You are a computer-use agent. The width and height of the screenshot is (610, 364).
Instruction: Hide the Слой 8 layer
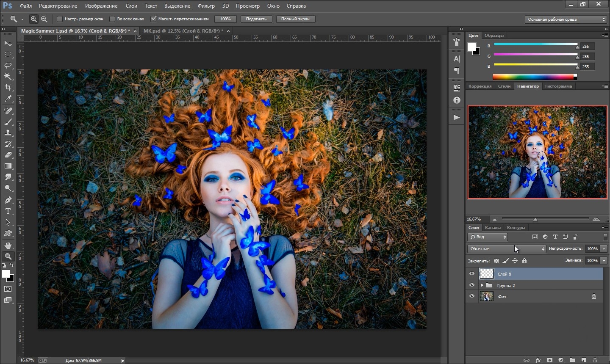click(472, 274)
